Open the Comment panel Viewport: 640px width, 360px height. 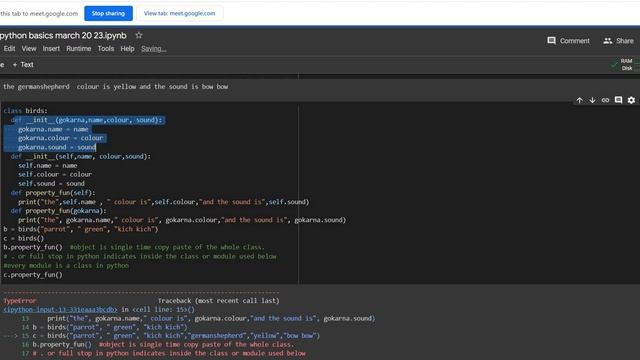(568, 41)
